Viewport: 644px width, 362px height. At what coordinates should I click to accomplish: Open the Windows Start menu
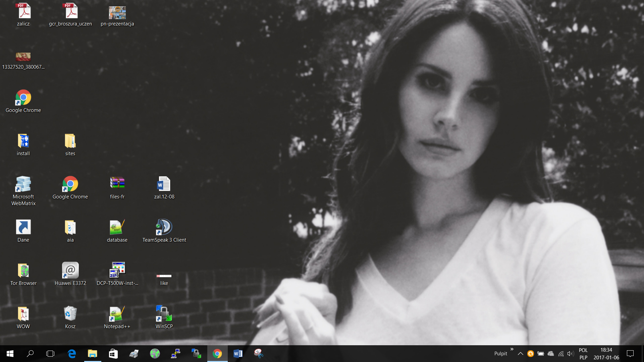[x=10, y=354]
